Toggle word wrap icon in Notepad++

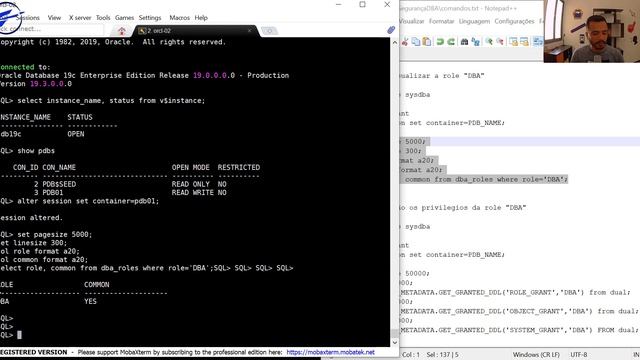click(538, 42)
